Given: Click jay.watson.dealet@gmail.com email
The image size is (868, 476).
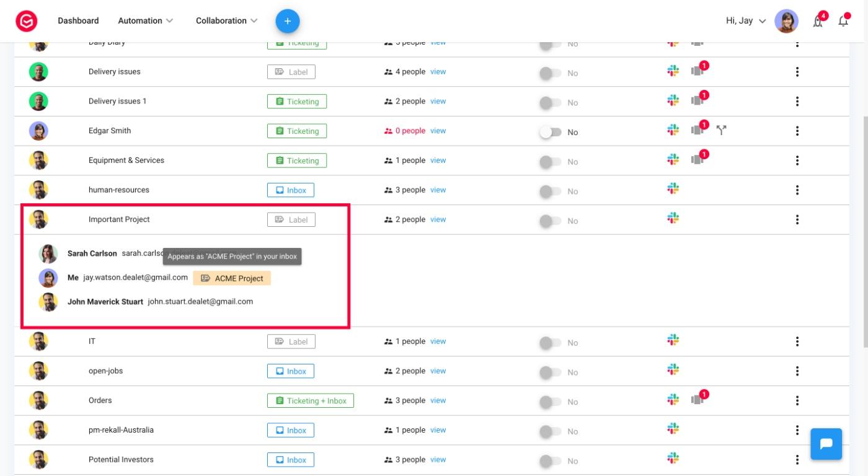Looking at the screenshot, I should [x=135, y=278].
